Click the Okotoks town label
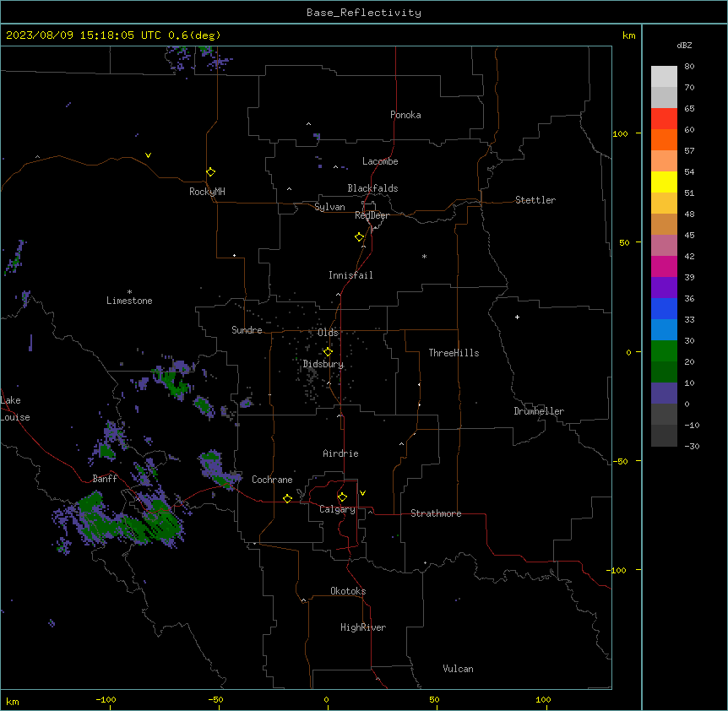The width and height of the screenshot is (728, 711). pyautogui.click(x=348, y=591)
